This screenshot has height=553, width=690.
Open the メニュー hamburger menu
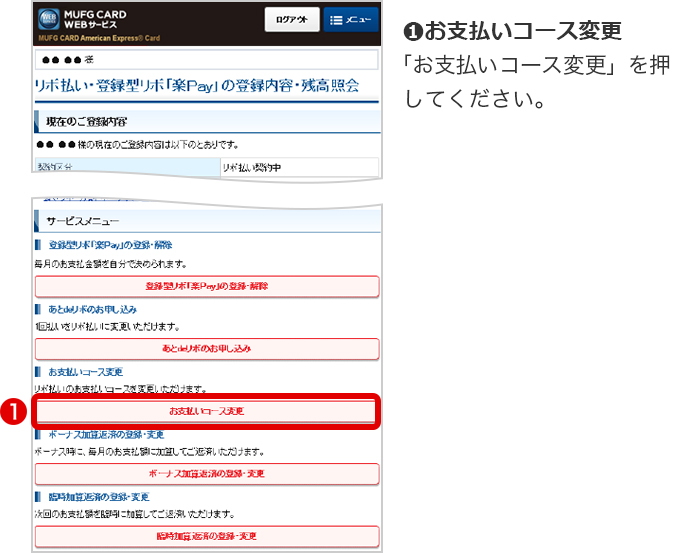click(351, 19)
